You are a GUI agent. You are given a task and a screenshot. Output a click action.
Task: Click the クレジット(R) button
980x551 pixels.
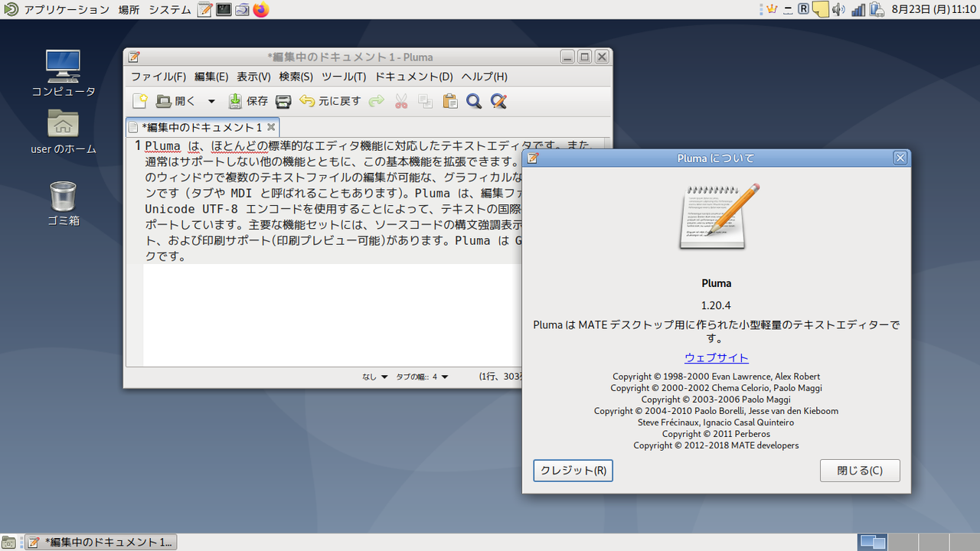click(573, 471)
